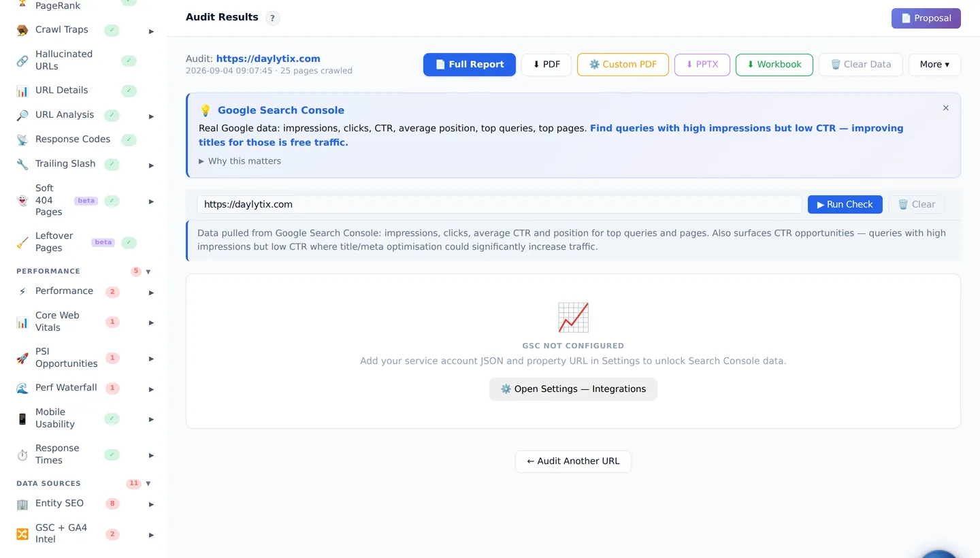Expand the Core Web Vitals submenu arrow
Screen dimensions: 980x558
click(x=151, y=323)
